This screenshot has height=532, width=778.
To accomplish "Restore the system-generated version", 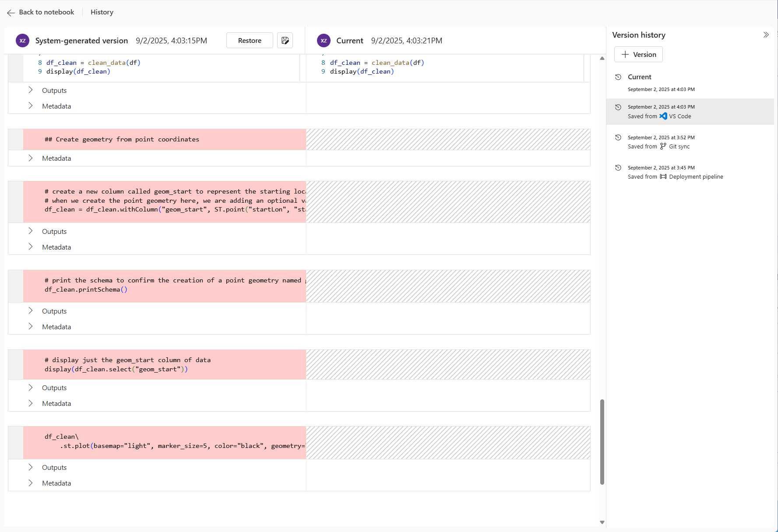I will point(250,41).
